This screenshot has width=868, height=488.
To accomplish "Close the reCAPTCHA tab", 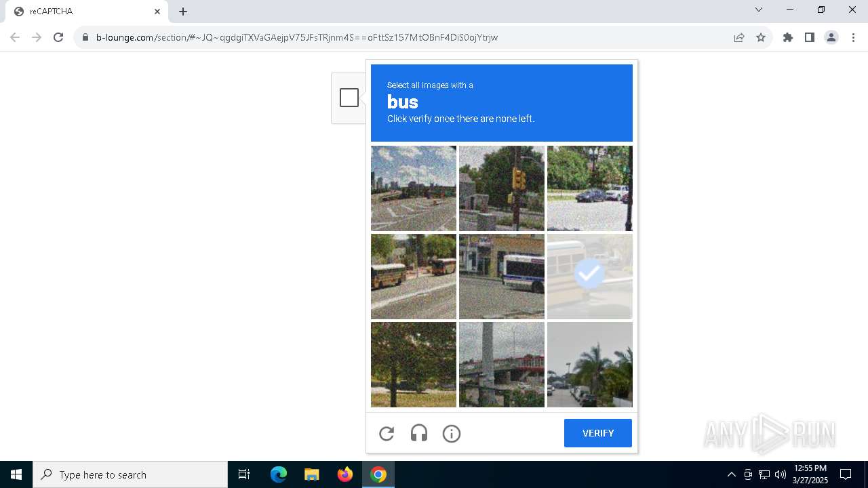I will pyautogui.click(x=157, y=12).
